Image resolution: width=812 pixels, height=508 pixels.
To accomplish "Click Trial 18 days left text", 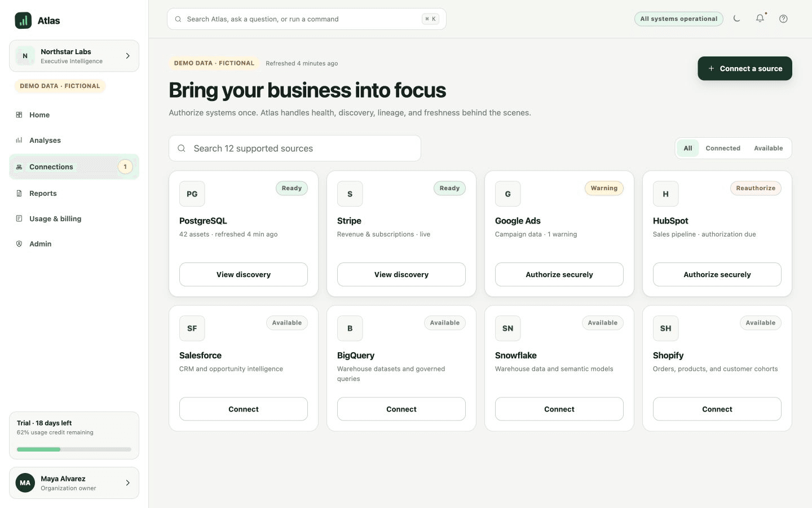I will pos(45,423).
